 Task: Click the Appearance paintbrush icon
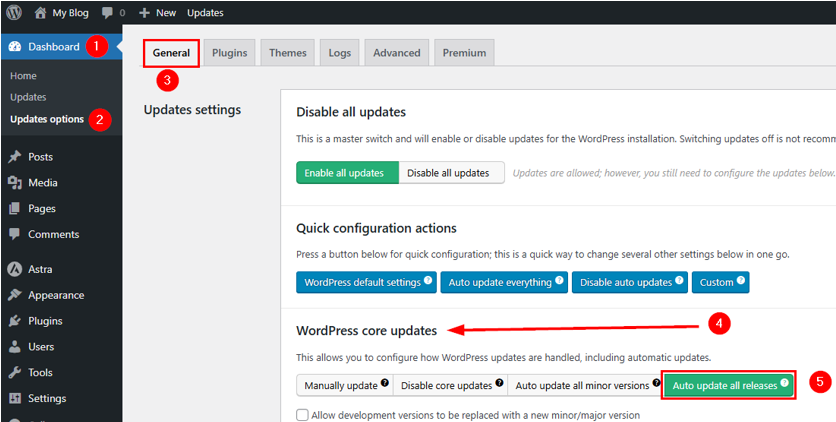(x=15, y=295)
